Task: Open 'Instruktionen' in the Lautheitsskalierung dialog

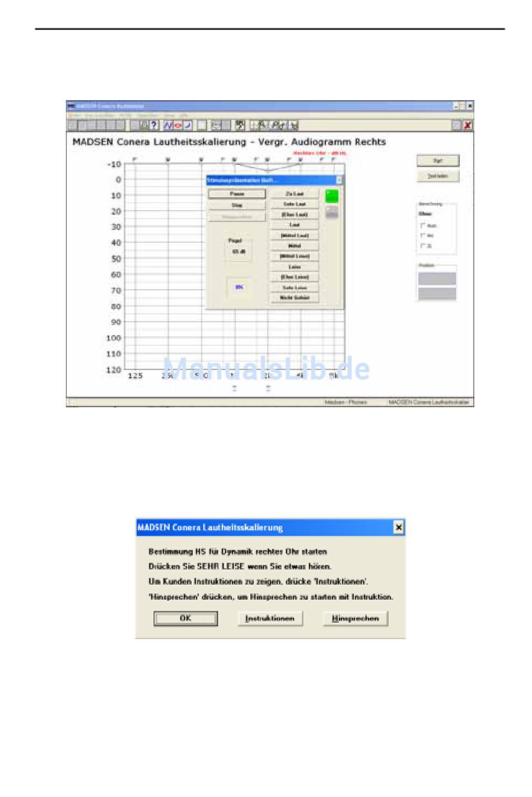Action: 270,618
